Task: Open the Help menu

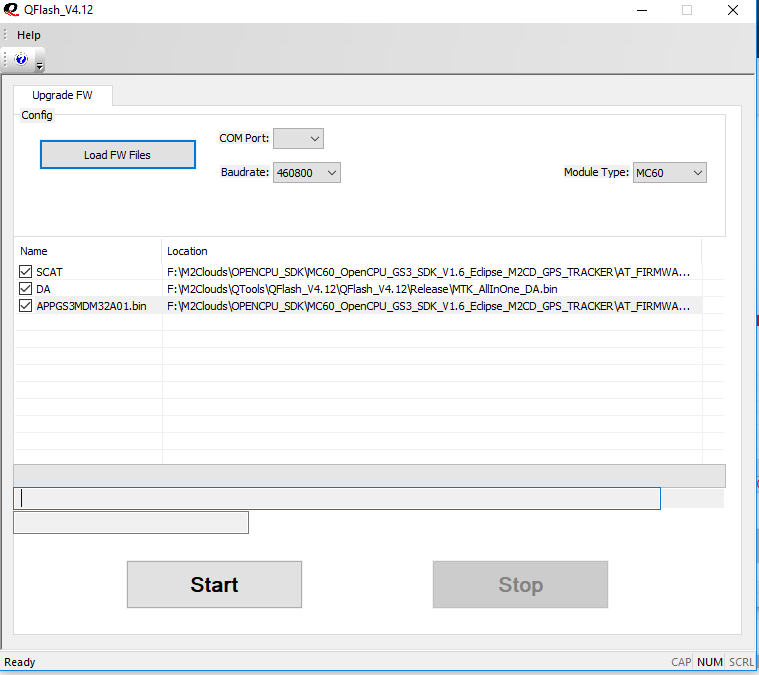Action: 29,35
